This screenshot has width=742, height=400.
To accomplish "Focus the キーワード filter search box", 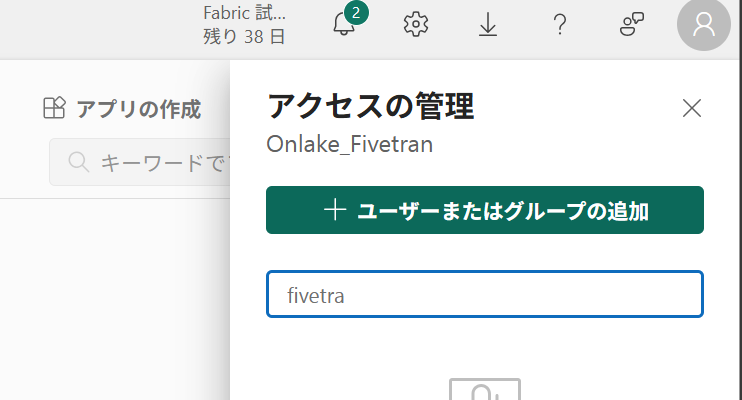I will tap(140, 162).
